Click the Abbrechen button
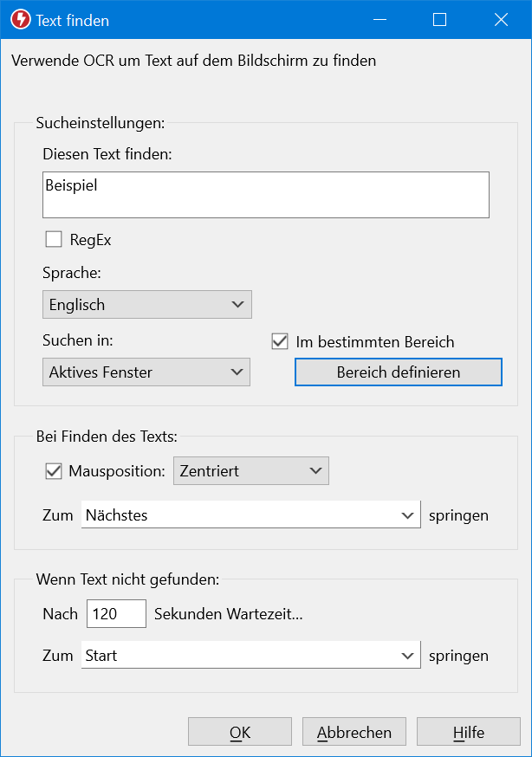The image size is (532, 757). (354, 732)
